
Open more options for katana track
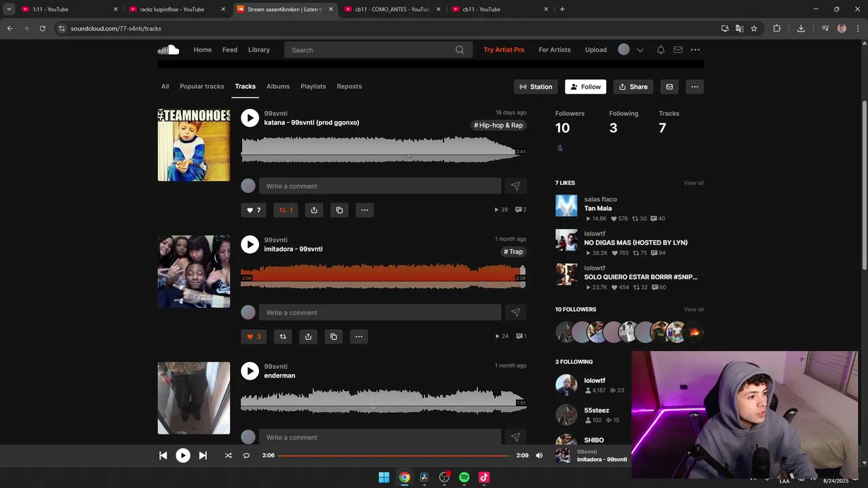(365, 210)
